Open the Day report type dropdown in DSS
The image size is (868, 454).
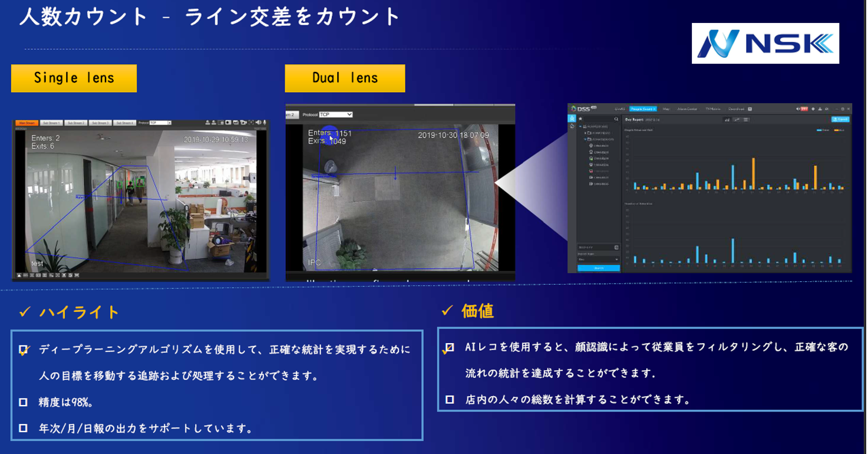598,259
